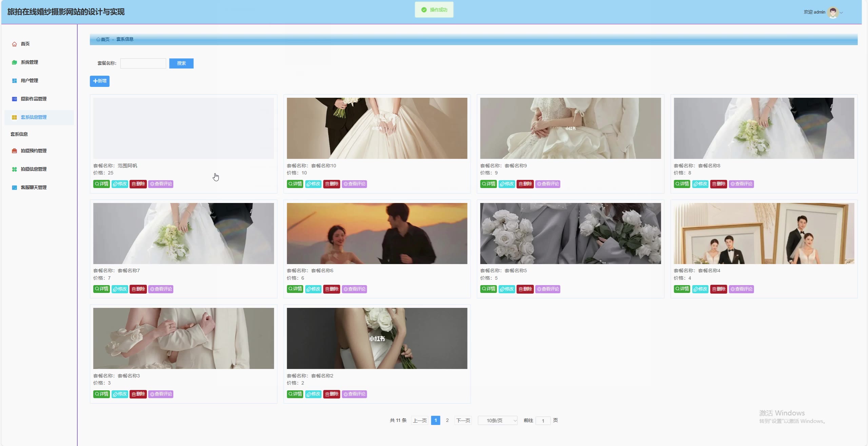Screen dimensions: 868x446
Task: Click the 下一页 pagination button
Action: (x=463, y=421)
